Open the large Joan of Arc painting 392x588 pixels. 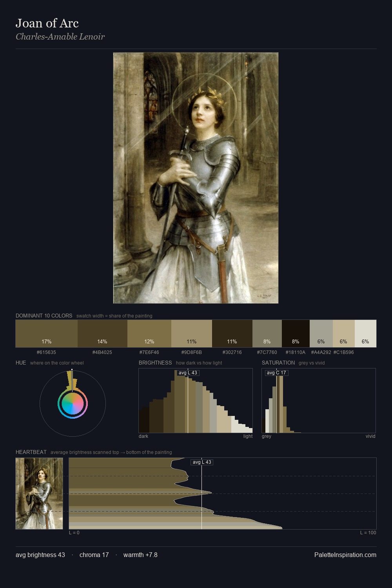(196, 178)
